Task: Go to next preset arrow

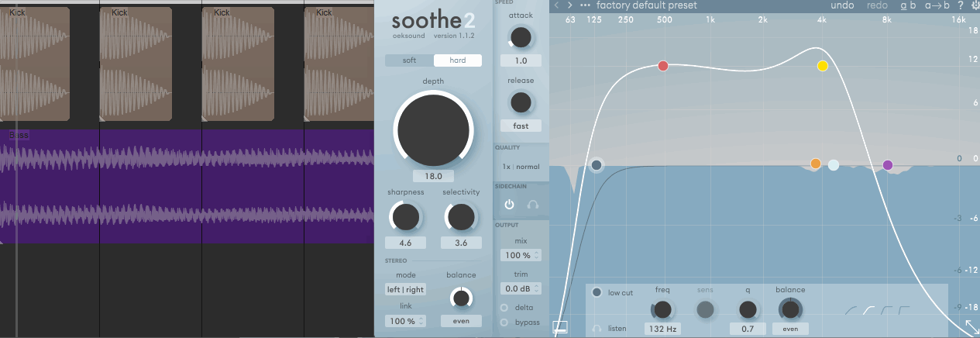Action: pyautogui.click(x=570, y=5)
